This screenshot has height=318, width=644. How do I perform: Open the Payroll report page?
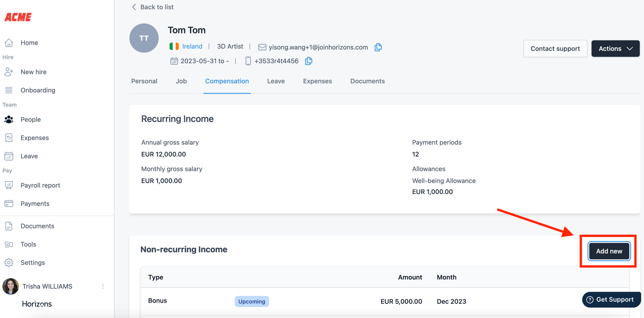click(x=40, y=185)
